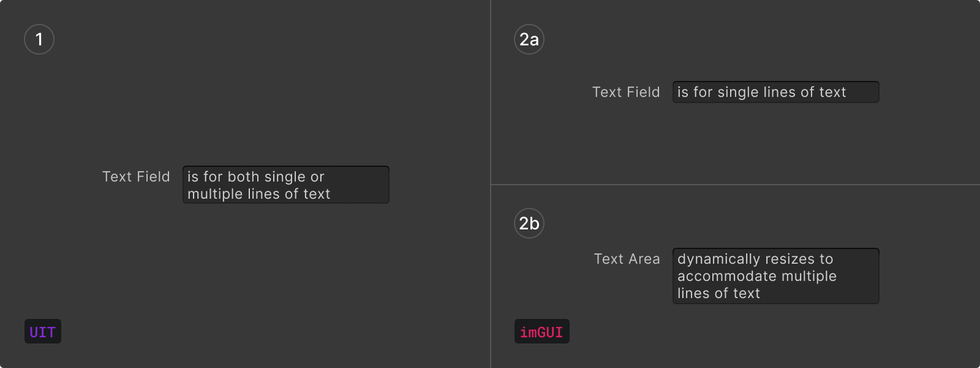Click the Text Area reading 'dynamically resizes'

[775, 276]
